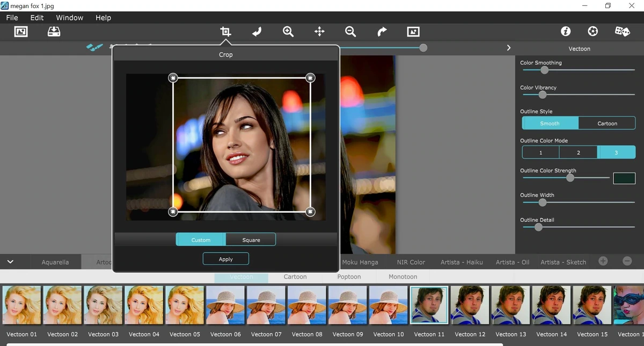
Task: Open the outline color swatch
Action: coord(624,178)
